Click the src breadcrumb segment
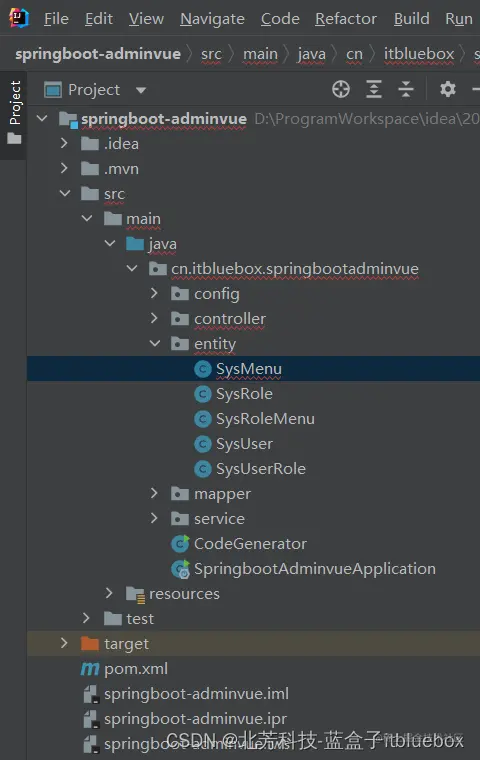The height and width of the screenshot is (760, 480). tap(211, 54)
